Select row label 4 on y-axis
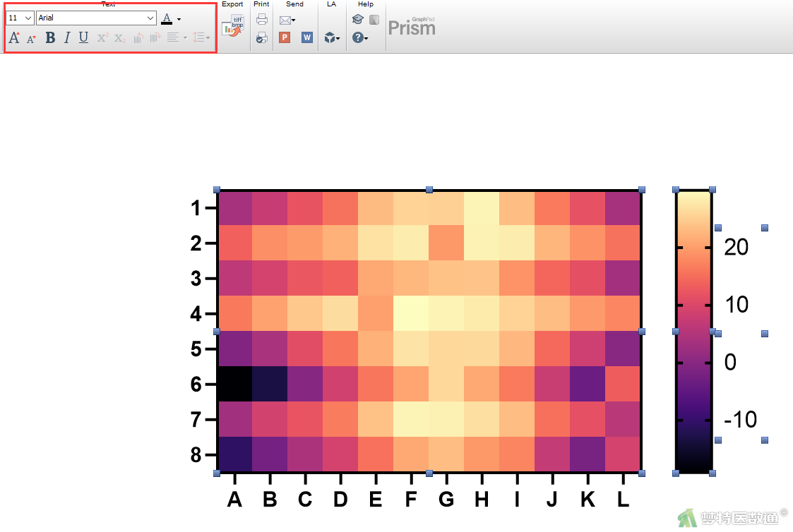 [196, 314]
